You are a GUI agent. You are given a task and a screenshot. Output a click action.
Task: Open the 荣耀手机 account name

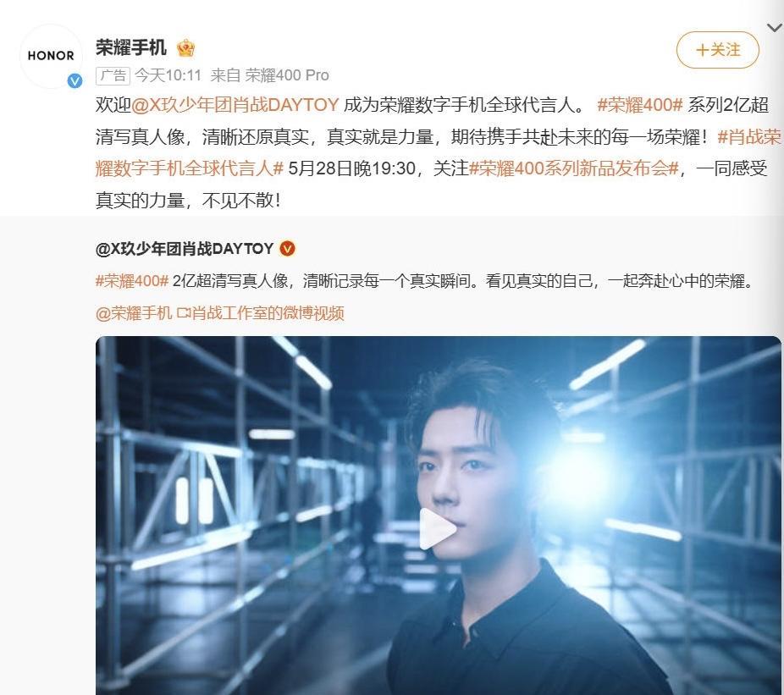click(x=131, y=47)
